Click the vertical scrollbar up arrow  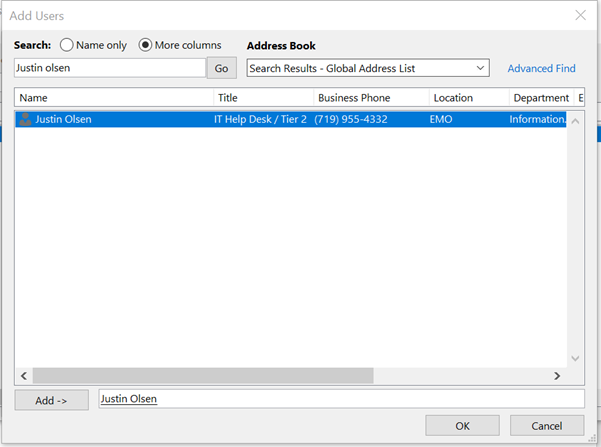pyautogui.click(x=575, y=121)
